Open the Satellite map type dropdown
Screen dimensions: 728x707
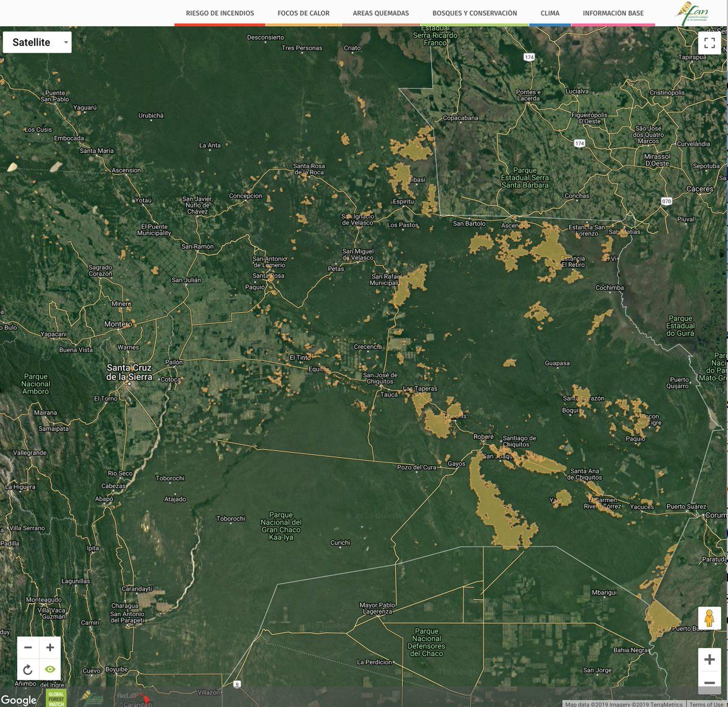coord(38,42)
